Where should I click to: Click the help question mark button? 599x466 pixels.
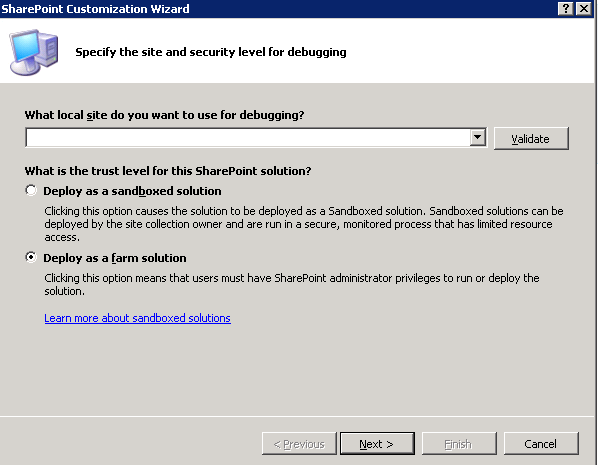[x=566, y=8]
